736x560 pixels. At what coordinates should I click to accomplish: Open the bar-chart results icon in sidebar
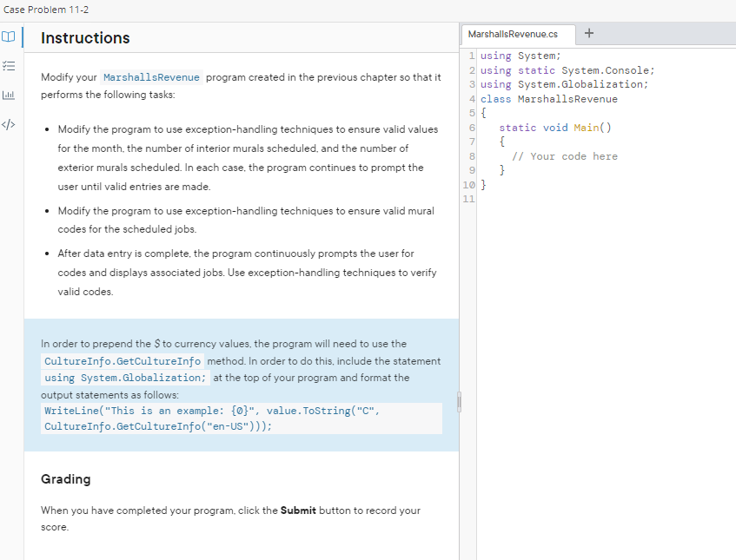coord(10,95)
